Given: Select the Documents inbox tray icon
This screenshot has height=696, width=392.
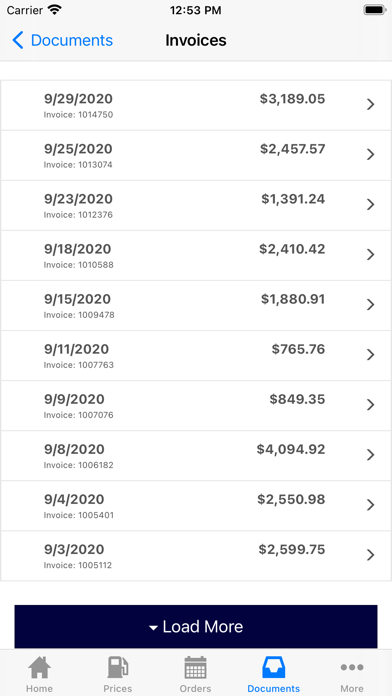Looking at the screenshot, I should pos(273,667).
